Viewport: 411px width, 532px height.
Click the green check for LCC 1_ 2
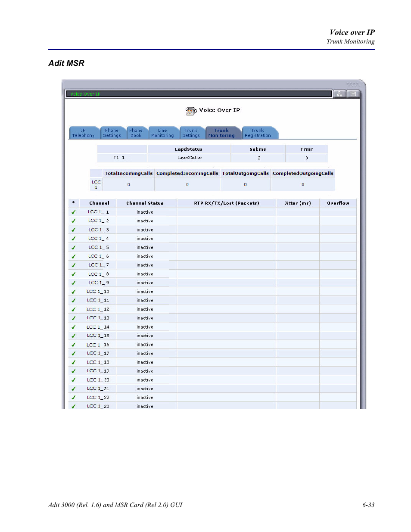coord(73,221)
